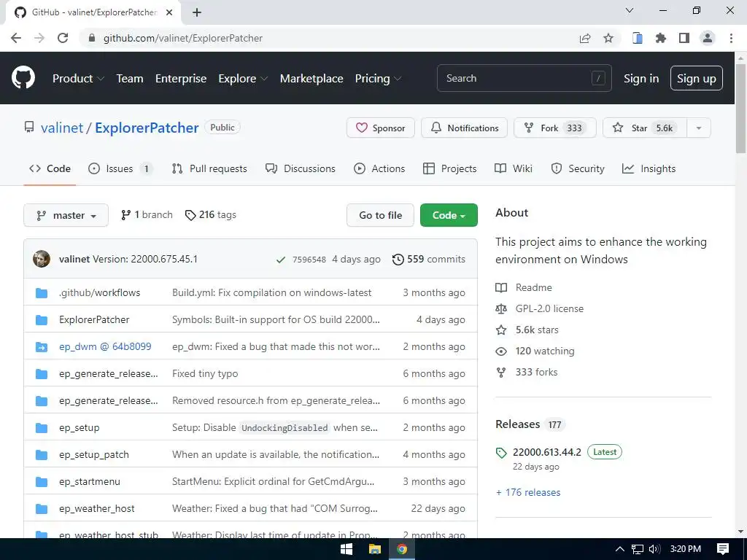747x560 pixels.
Task: Click the valinet author avatar image
Action: pos(42,259)
